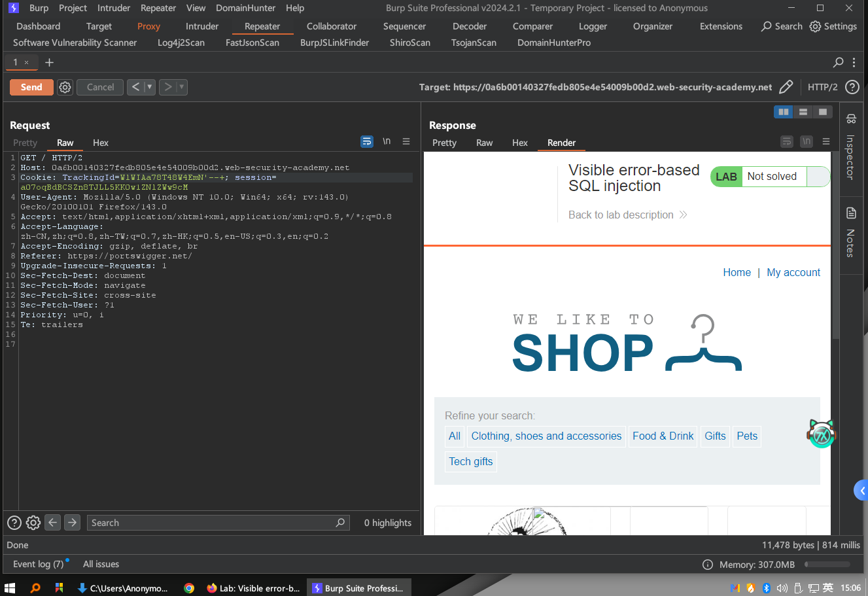The height and width of the screenshot is (596, 868).
Task: Open send options gear next to Send
Action: coord(65,87)
